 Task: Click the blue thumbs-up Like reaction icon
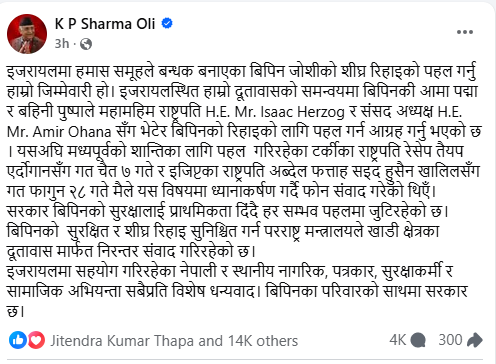pyautogui.click(x=18, y=340)
